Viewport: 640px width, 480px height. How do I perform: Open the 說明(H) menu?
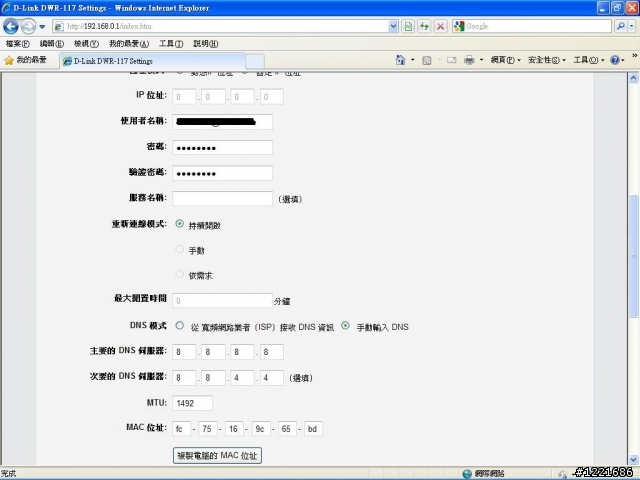click(206, 44)
